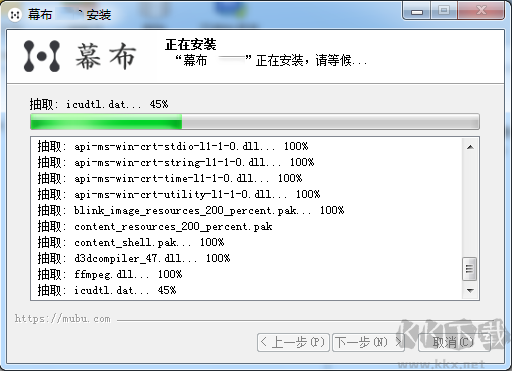Select log row blink_image_resources_200_percent.pak

[x=191, y=210]
